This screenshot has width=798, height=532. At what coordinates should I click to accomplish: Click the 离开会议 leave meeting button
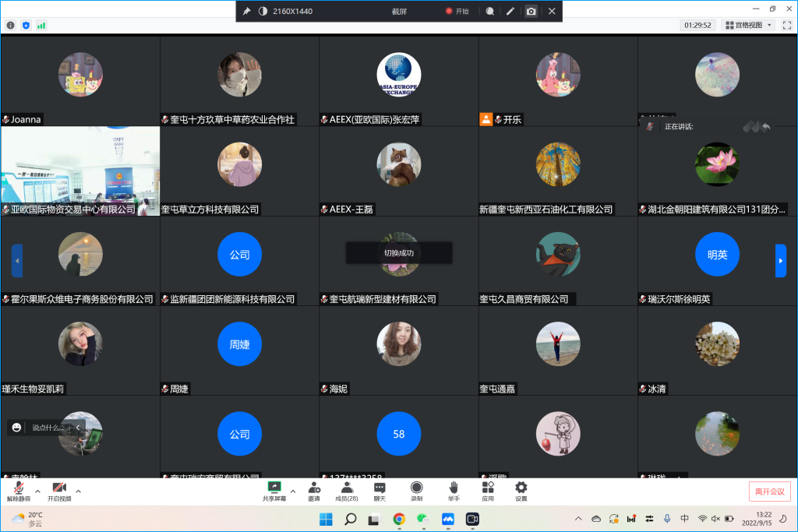[x=769, y=491]
